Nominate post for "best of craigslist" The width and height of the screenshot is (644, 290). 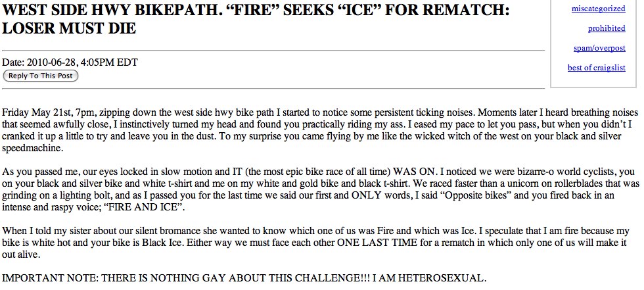pyautogui.click(x=596, y=68)
